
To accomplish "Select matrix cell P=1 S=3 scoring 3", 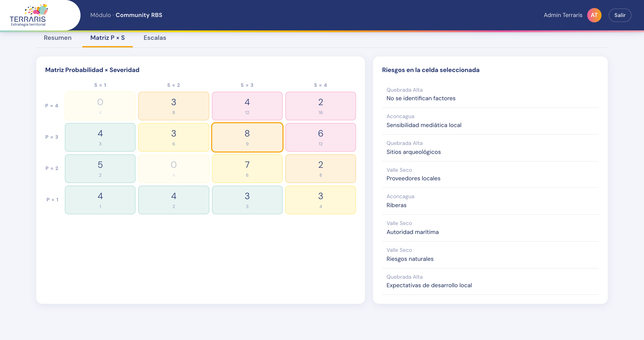I will point(247,200).
